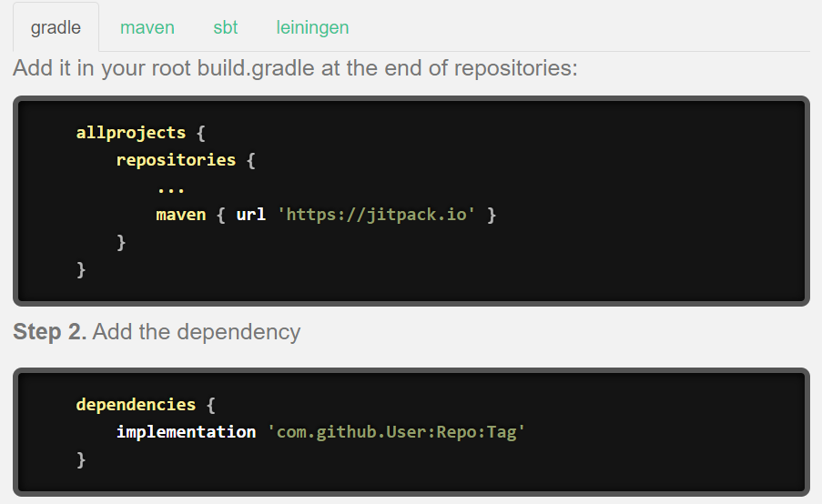The height and width of the screenshot is (504, 822).
Task: Click the 'Add it in your root build.gradle' instruction
Action: click(x=295, y=68)
